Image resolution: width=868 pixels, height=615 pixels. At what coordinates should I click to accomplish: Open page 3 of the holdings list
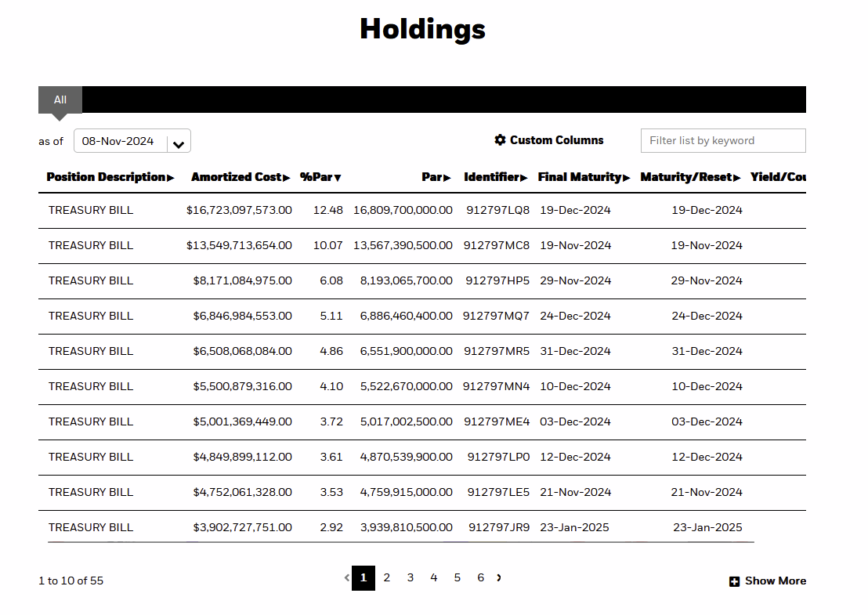tap(410, 577)
